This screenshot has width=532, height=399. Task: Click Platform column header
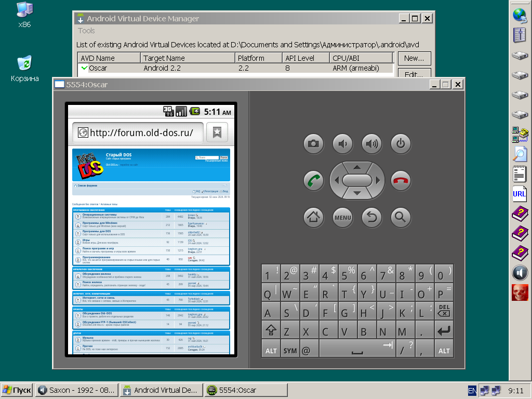click(259, 58)
